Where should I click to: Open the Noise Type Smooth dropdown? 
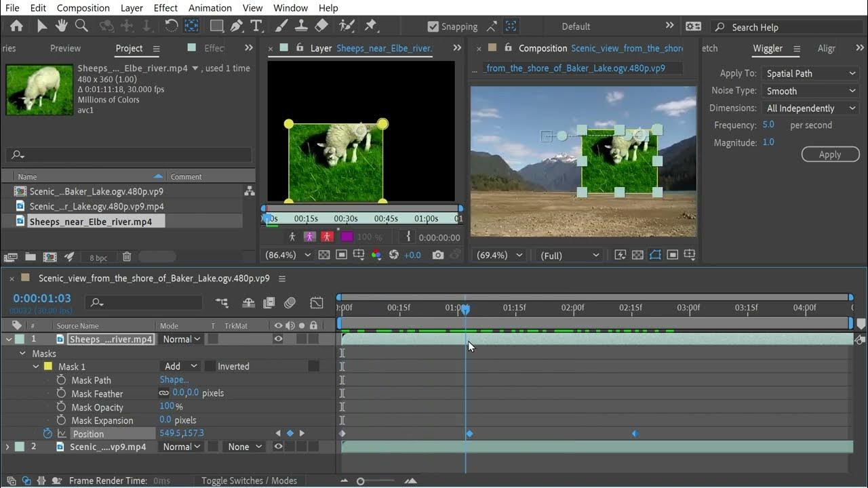click(x=810, y=91)
